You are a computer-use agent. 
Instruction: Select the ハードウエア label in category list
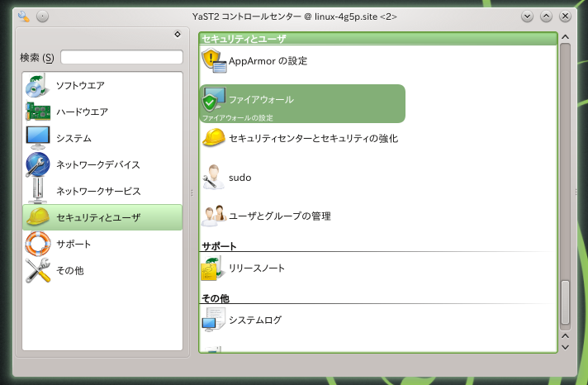coord(82,112)
